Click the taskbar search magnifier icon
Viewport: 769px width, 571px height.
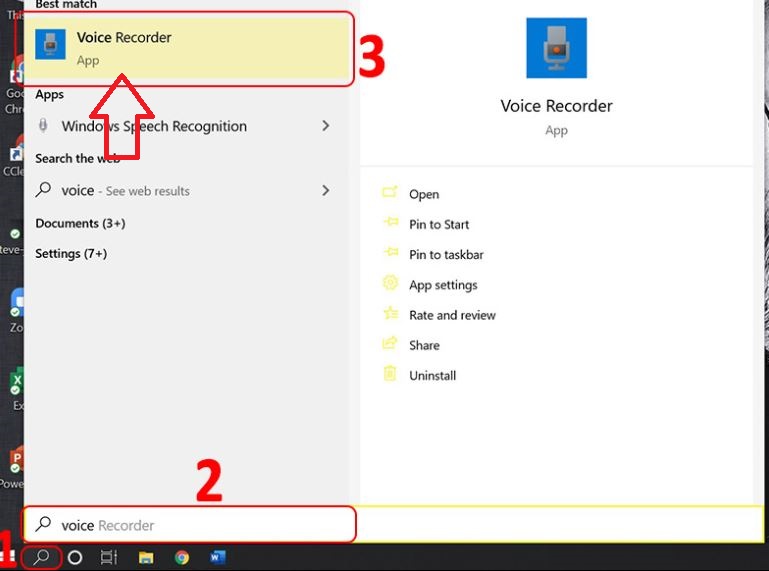42,557
